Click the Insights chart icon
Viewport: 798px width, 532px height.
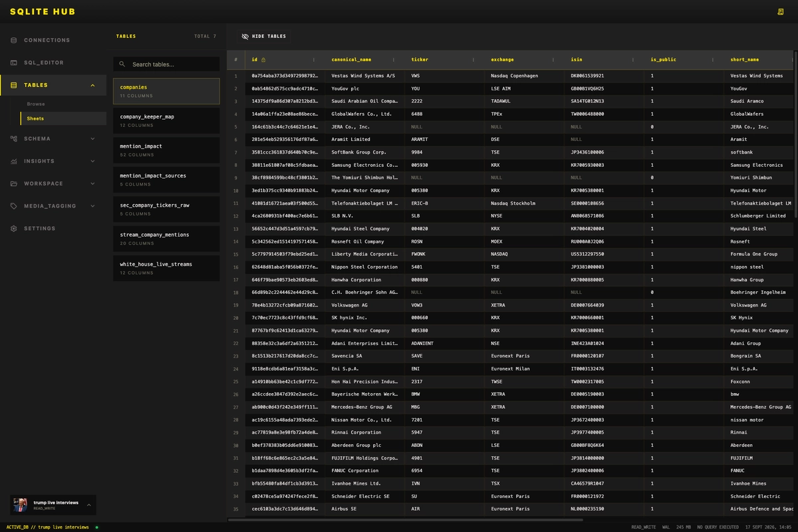tap(14, 162)
